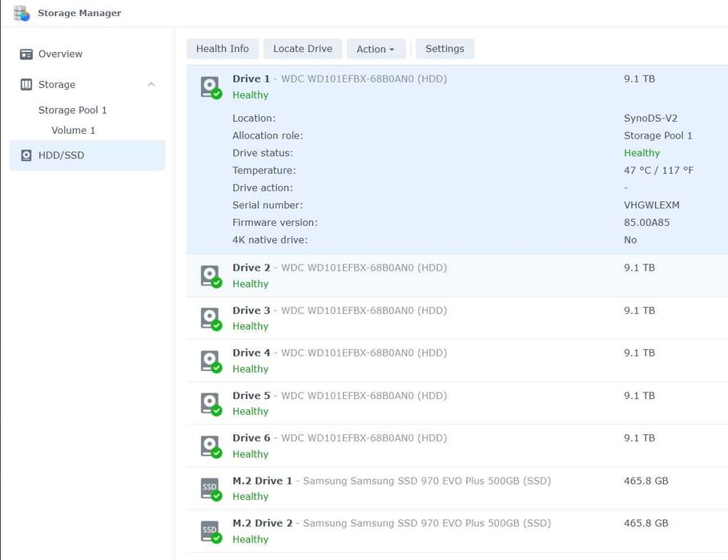The height and width of the screenshot is (560, 728).
Task: Click the Storage Manager app icon
Action: click(x=22, y=14)
